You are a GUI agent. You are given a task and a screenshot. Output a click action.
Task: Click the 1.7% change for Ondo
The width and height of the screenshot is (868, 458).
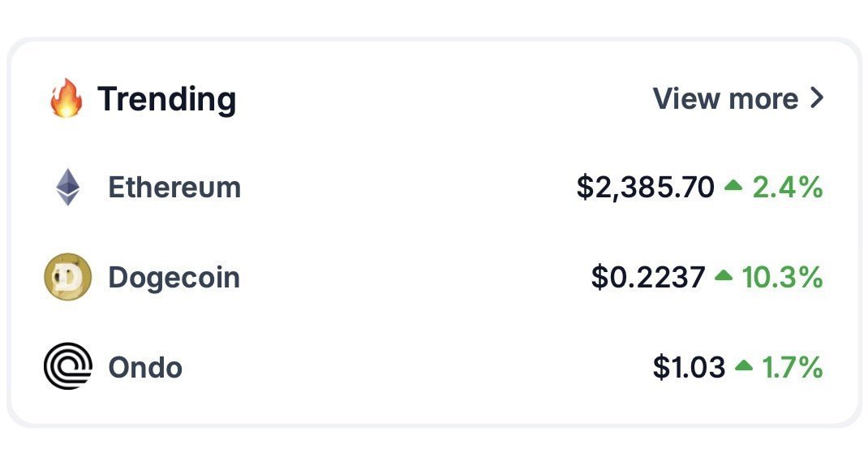(x=793, y=367)
